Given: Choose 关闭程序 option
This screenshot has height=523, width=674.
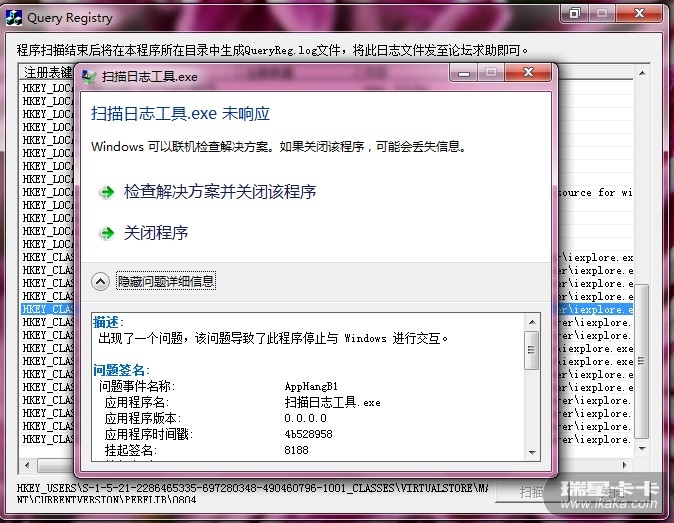Looking at the screenshot, I should click(156, 233).
